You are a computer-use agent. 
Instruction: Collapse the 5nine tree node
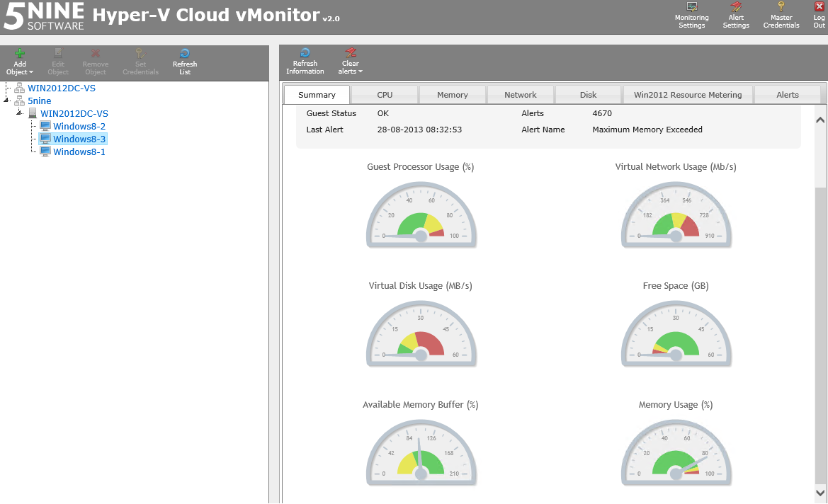coord(6,101)
